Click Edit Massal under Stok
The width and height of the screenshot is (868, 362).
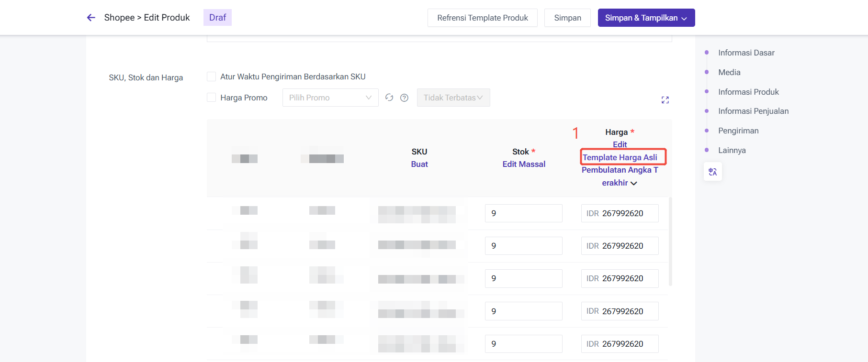524,164
